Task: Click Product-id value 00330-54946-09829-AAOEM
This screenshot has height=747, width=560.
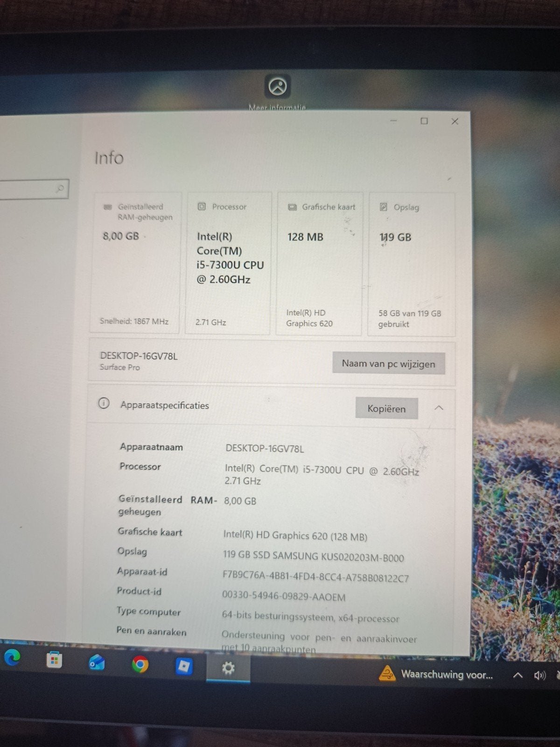Action: (284, 596)
